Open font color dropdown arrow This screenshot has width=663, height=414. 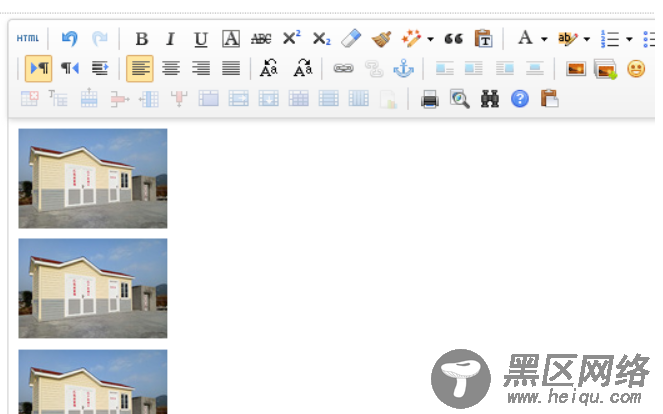[544, 39]
